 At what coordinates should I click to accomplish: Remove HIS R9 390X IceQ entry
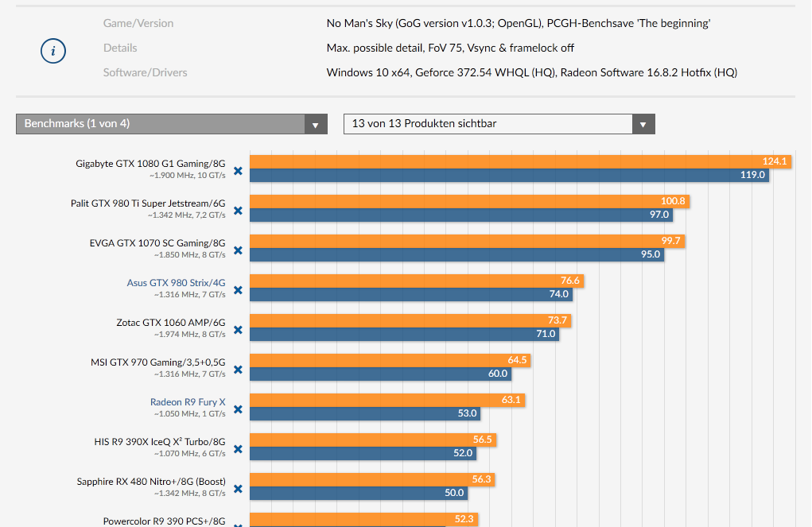238,449
